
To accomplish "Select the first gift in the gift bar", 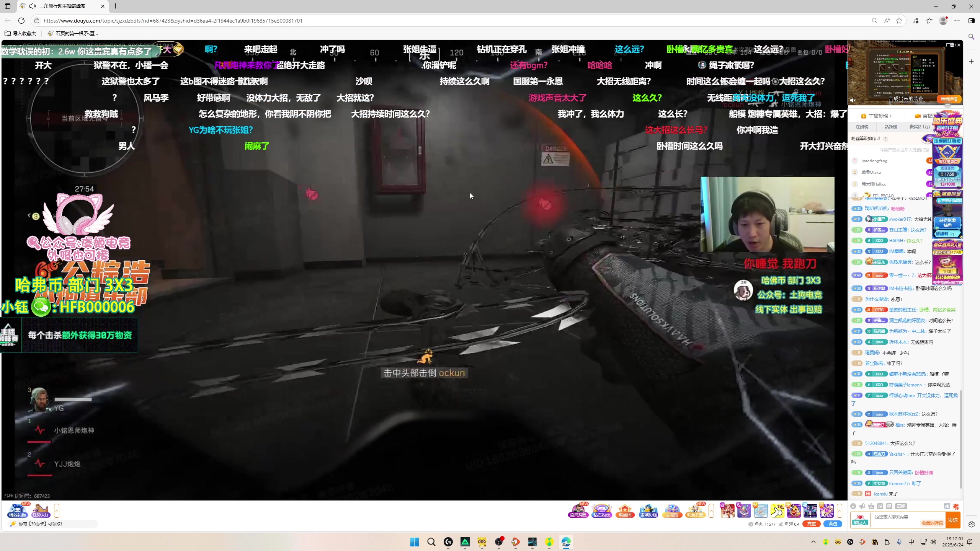I will click(x=727, y=510).
